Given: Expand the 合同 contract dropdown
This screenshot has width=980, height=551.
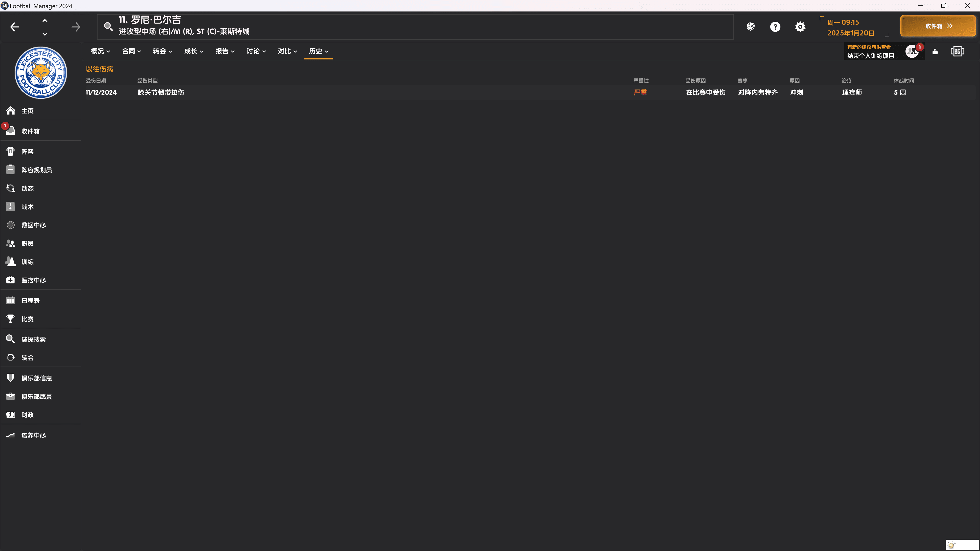Looking at the screenshot, I should point(131,51).
